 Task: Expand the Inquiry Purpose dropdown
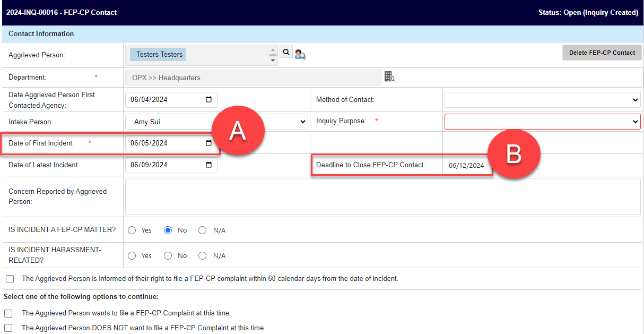542,122
